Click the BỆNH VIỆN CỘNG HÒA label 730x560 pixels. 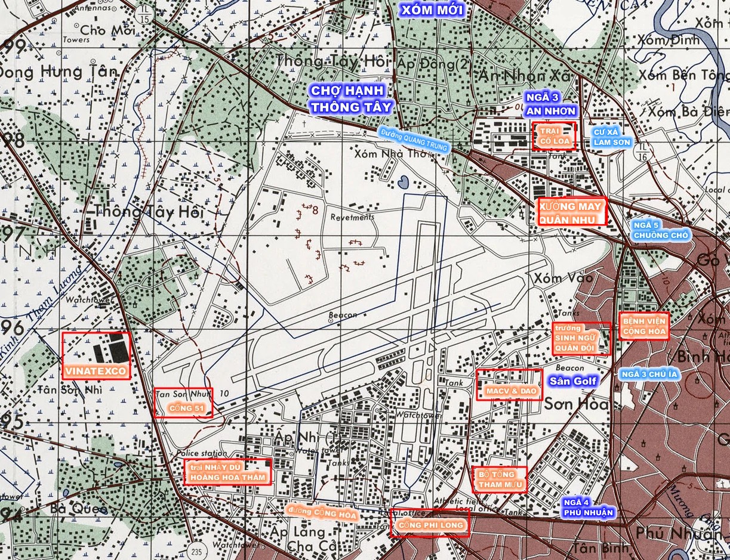tap(643, 326)
